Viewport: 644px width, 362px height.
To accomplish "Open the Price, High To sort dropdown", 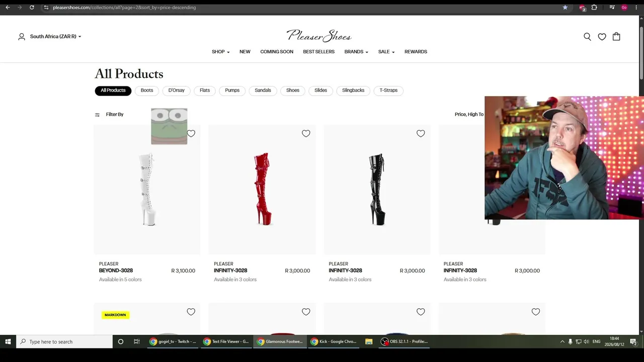I will pos(469,115).
